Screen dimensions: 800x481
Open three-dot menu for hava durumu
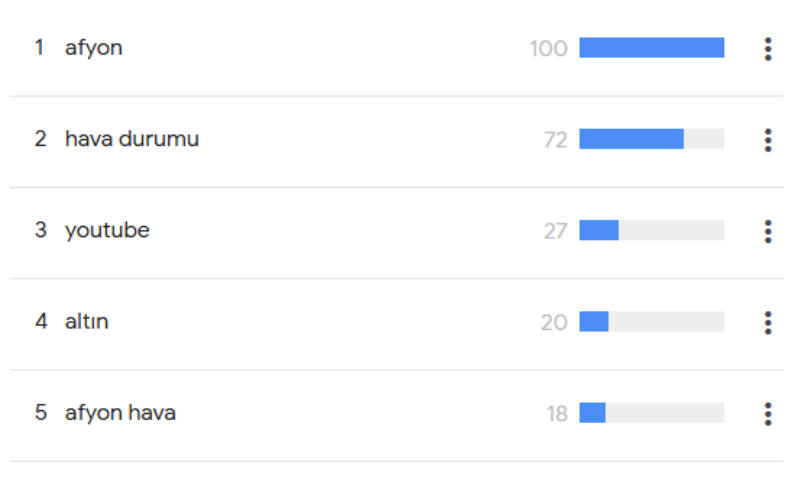click(x=767, y=140)
